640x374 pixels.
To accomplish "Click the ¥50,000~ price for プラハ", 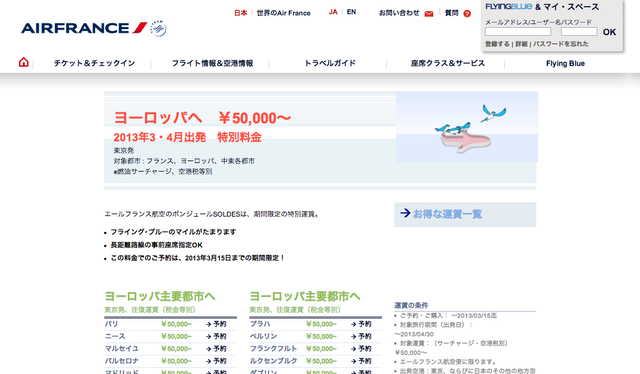I will (321, 324).
